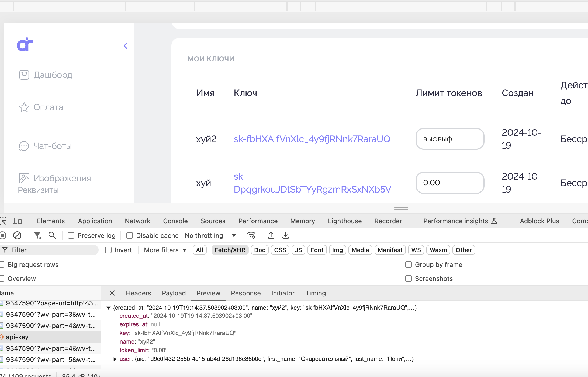Open Дашборд in the sidebar
Viewport: 588px width, 377px height.
[53, 75]
